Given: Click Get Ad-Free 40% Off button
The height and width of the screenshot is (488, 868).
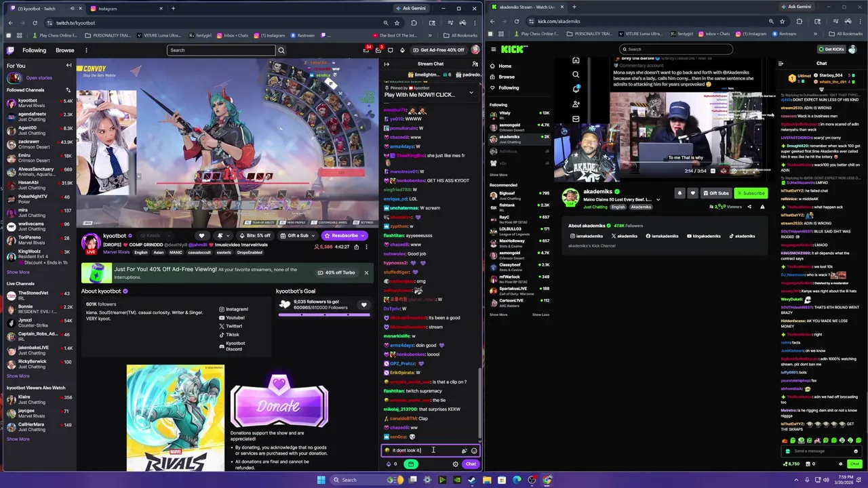Looking at the screenshot, I should point(438,50).
